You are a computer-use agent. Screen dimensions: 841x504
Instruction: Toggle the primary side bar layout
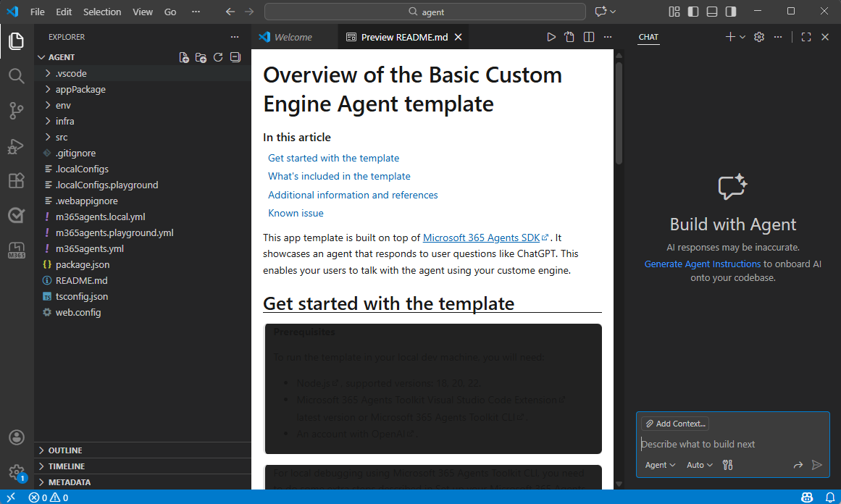(693, 12)
